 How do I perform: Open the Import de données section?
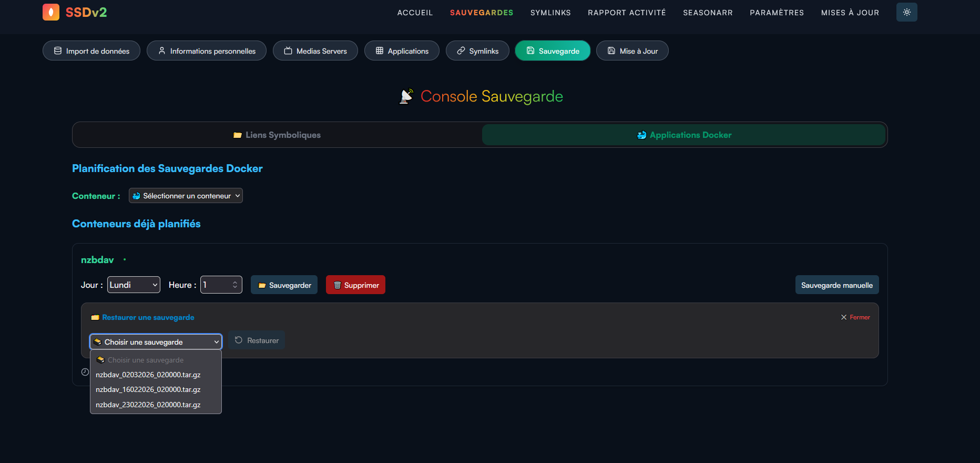pos(91,51)
